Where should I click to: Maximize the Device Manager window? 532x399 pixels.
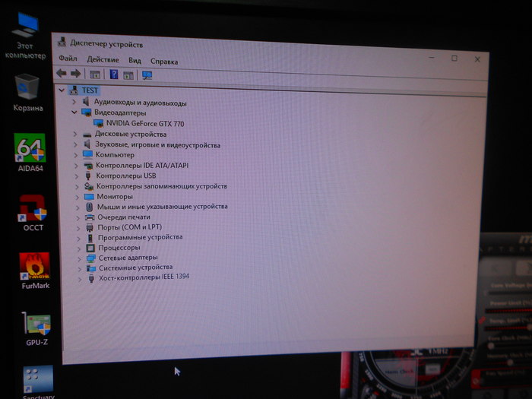click(454, 58)
